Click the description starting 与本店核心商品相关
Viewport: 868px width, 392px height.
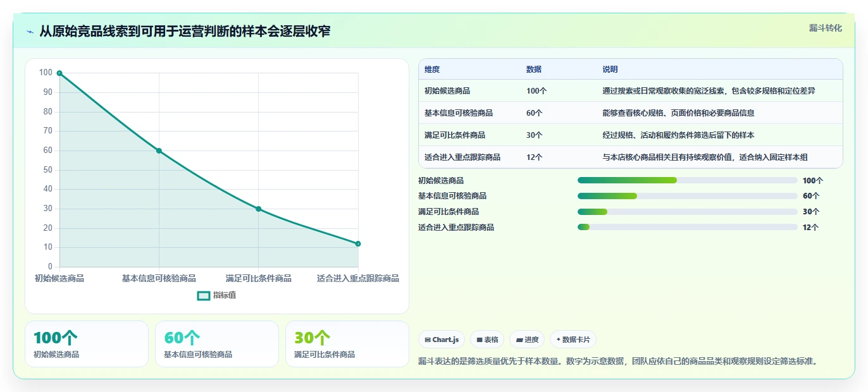pyautogui.click(x=705, y=157)
